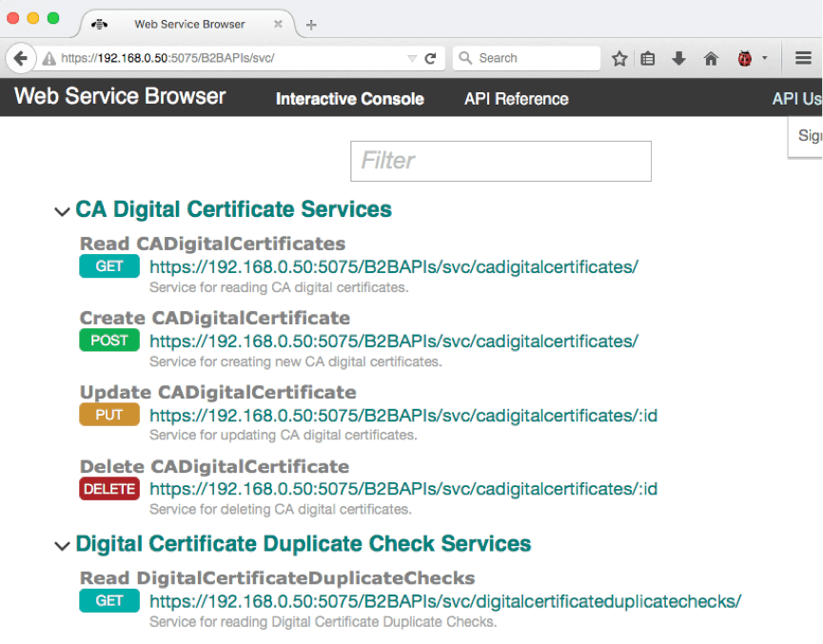The height and width of the screenshot is (644, 823).
Task: Collapse CA Digital Certificate Services section
Action: [62, 211]
